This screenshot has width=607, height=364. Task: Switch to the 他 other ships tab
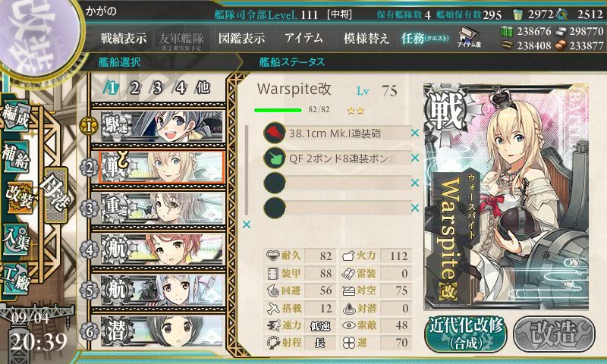pos(203,87)
